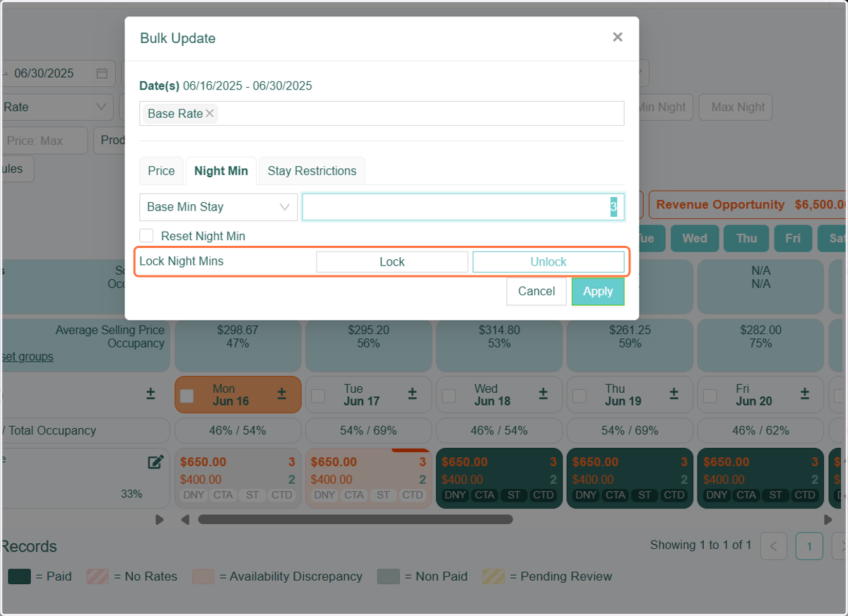This screenshot has height=616, width=848.
Task: Click the horizontal scrollbar thumb
Action: pos(355,519)
